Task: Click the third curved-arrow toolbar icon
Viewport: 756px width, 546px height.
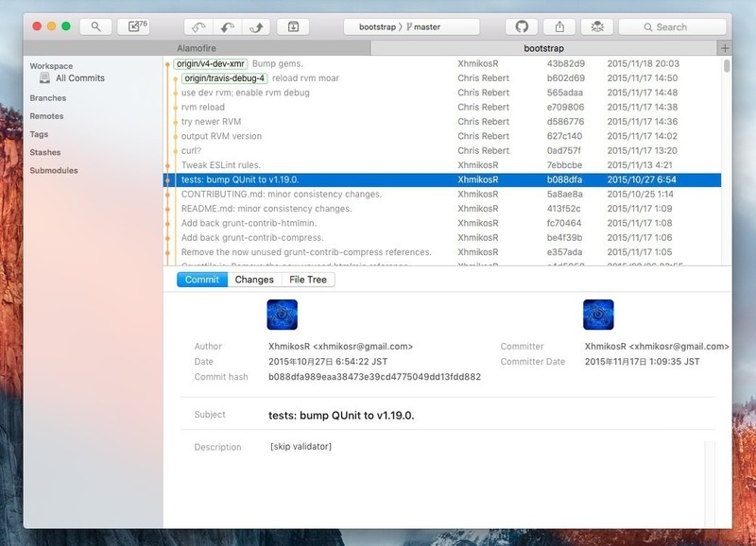Action: coord(257,26)
